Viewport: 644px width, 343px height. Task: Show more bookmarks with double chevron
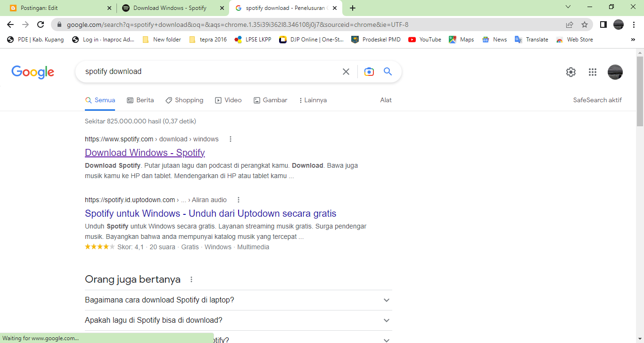[633, 40]
